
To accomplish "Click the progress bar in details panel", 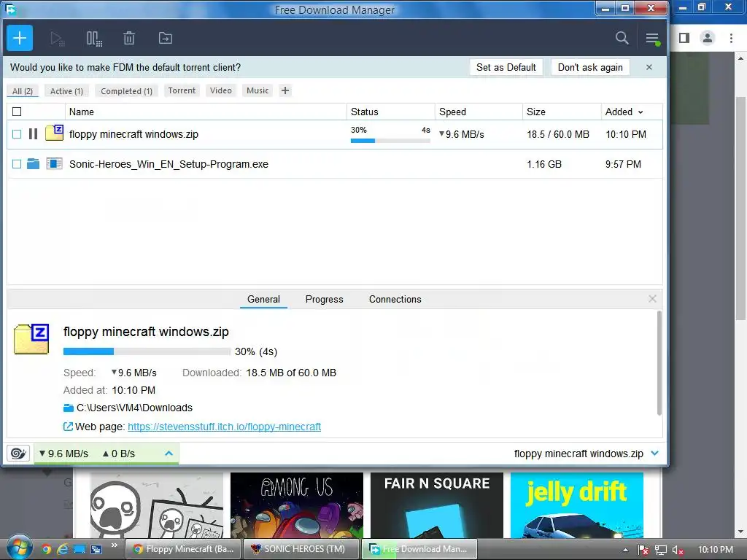I will 147,351.
